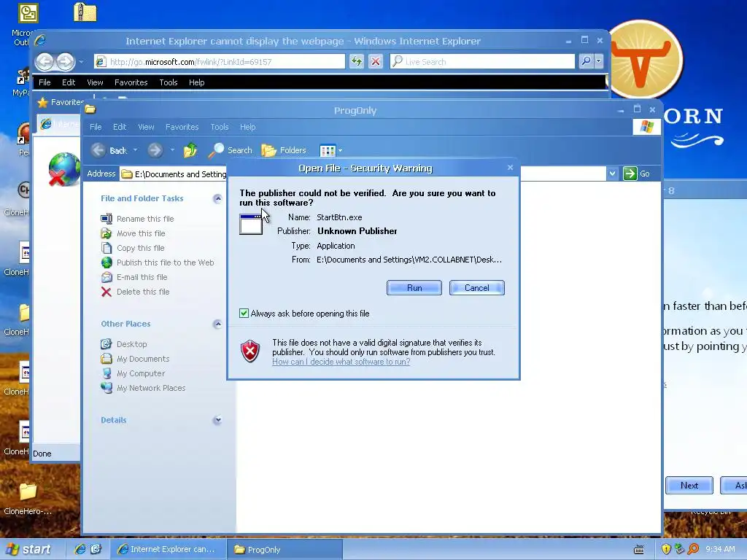Uncheck Always ask before opening this file
This screenshot has width=747, height=560.
pyautogui.click(x=244, y=314)
